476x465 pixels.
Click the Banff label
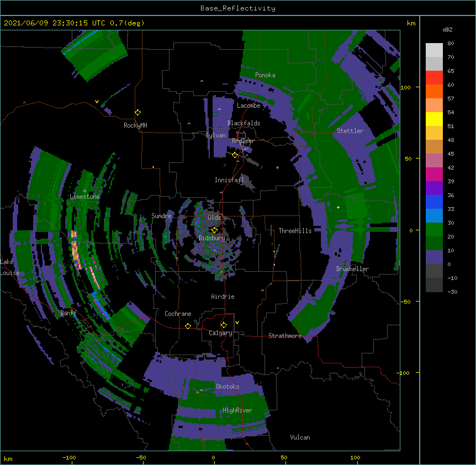(68, 313)
